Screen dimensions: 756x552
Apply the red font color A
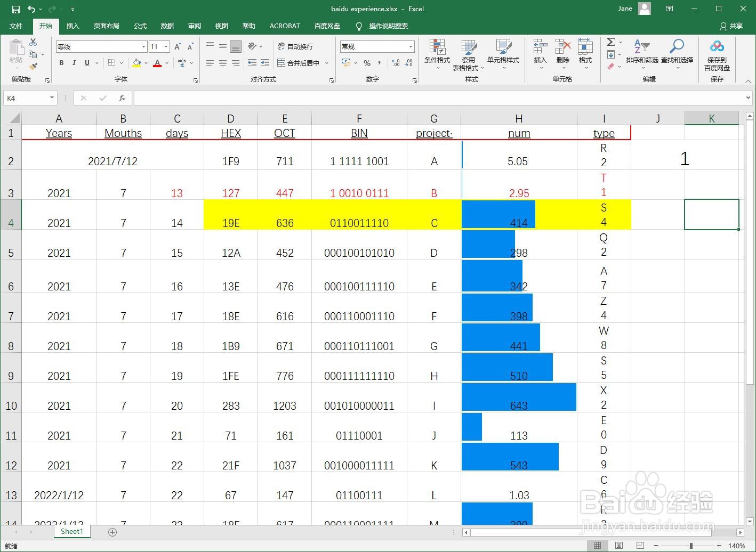(157, 63)
